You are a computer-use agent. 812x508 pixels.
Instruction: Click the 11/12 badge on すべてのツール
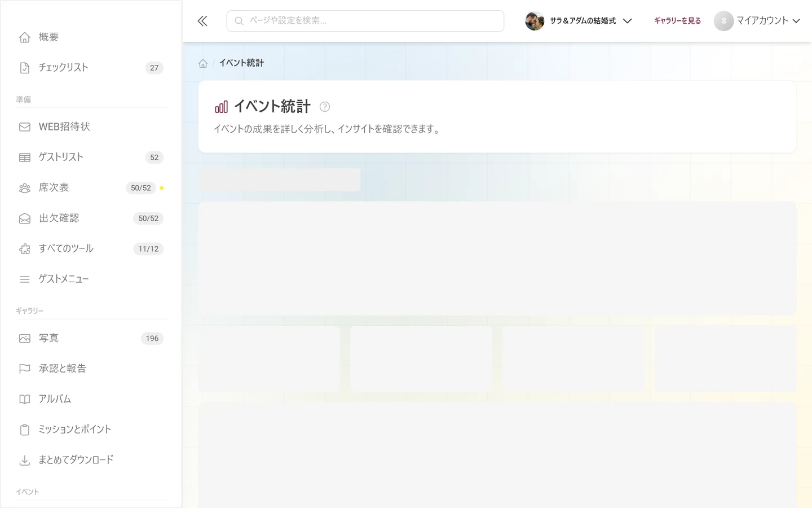pyautogui.click(x=148, y=249)
